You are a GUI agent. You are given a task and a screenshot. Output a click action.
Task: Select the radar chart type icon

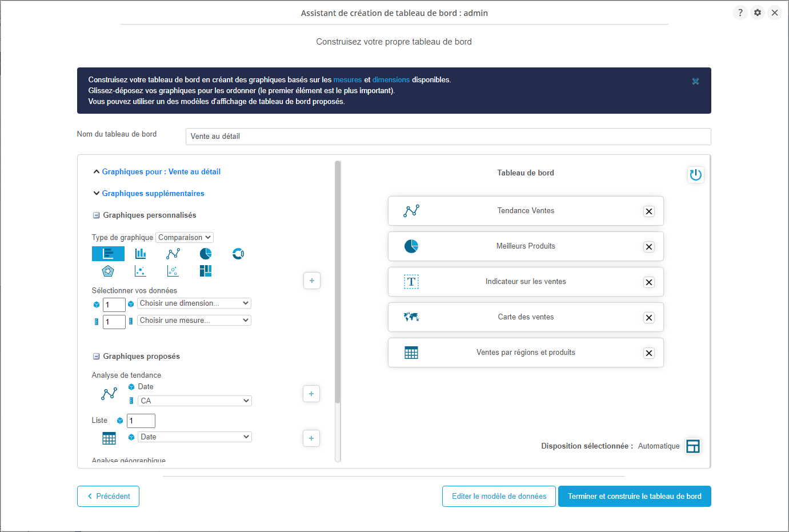108,271
